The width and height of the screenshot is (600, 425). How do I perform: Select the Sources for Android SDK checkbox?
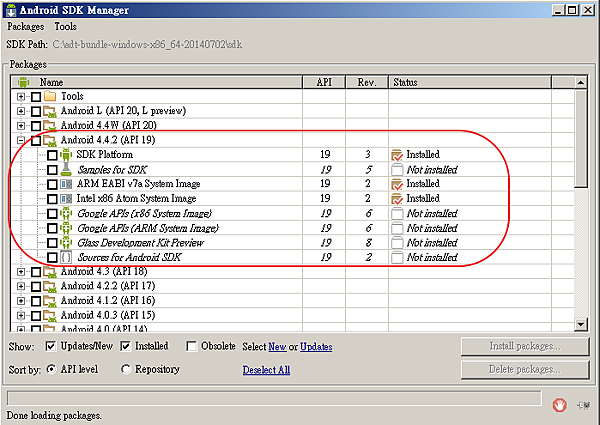[52, 257]
